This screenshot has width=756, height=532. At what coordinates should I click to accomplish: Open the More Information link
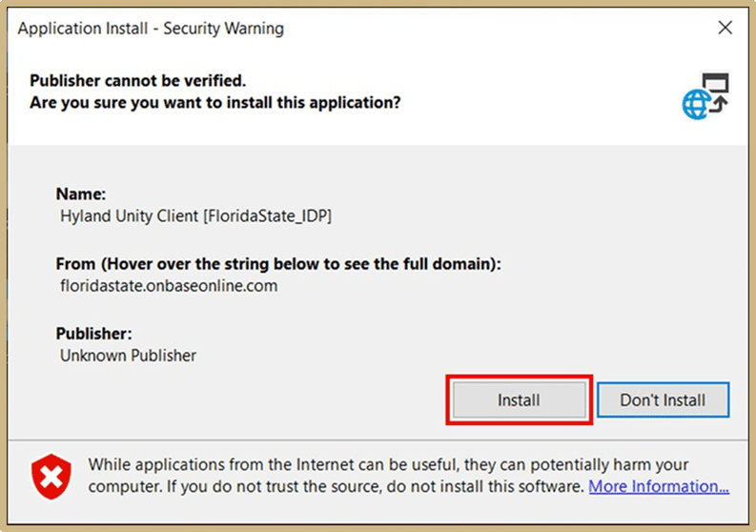pos(659,486)
